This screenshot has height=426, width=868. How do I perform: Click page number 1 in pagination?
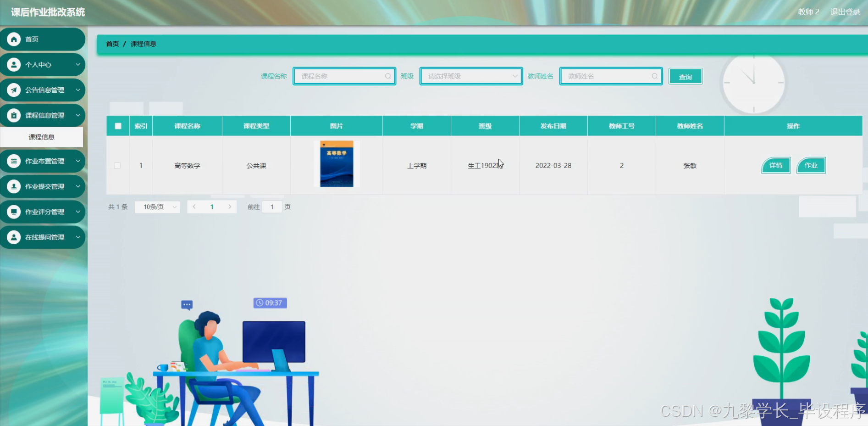click(212, 207)
